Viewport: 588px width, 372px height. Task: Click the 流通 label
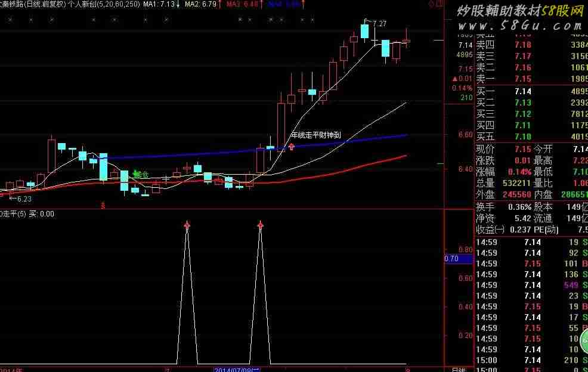click(543, 218)
